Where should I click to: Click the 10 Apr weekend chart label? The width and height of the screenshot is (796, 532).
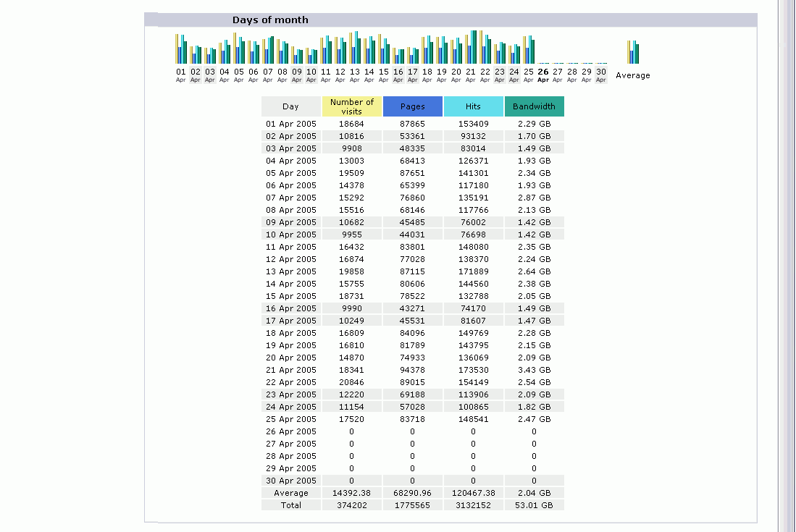click(311, 75)
